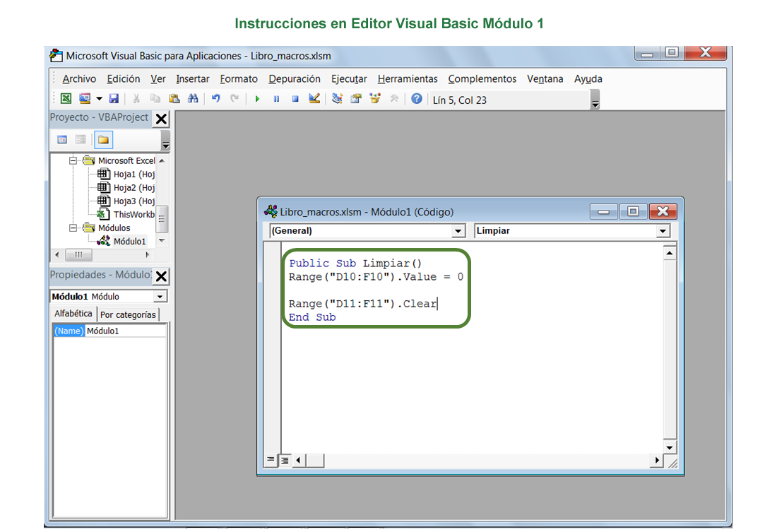Click the Módulo1 name value field
The height and width of the screenshot is (532, 777).
(125, 331)
